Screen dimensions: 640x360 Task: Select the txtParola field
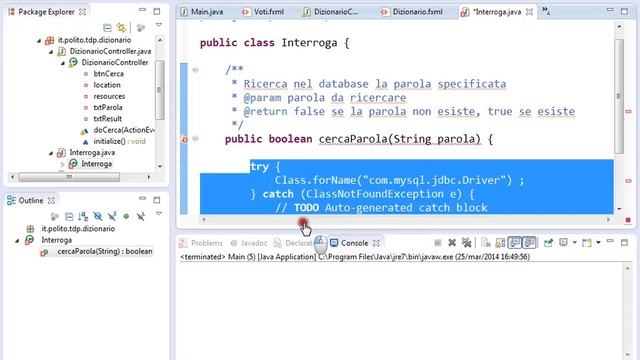pyautogui.click(x=108, y=107)
